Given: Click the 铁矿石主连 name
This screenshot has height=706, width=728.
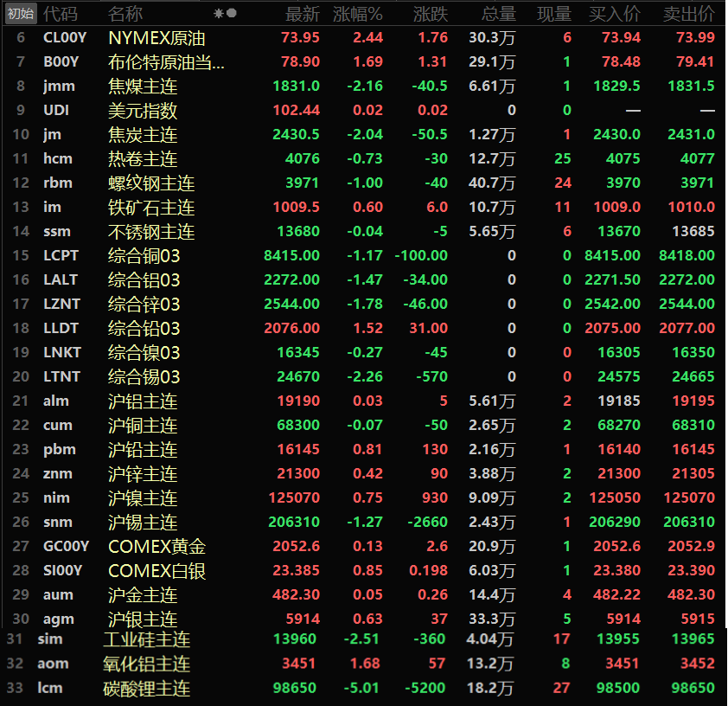Looking at the screenshot, I should pos(151,208).
